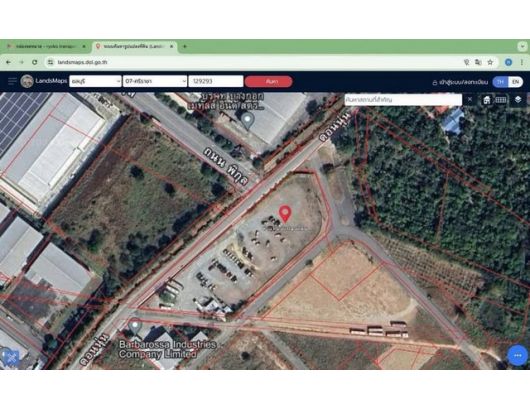
Task: Switch language toggle to TH
Action: (x=500, y=82)
